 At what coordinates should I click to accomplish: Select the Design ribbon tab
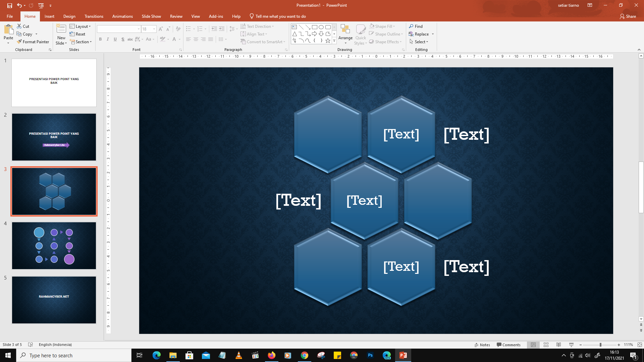(69, 16)
